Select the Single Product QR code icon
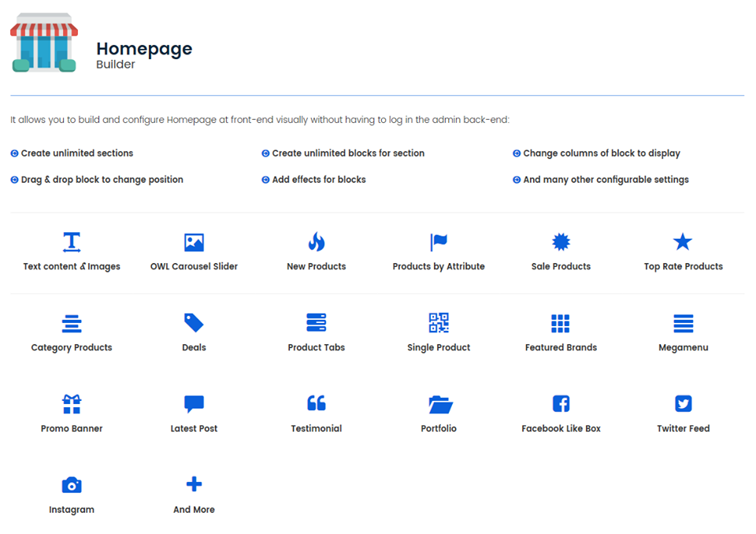Screen dimensions: 756x534 pyautogui.click(x=439, y=323)
